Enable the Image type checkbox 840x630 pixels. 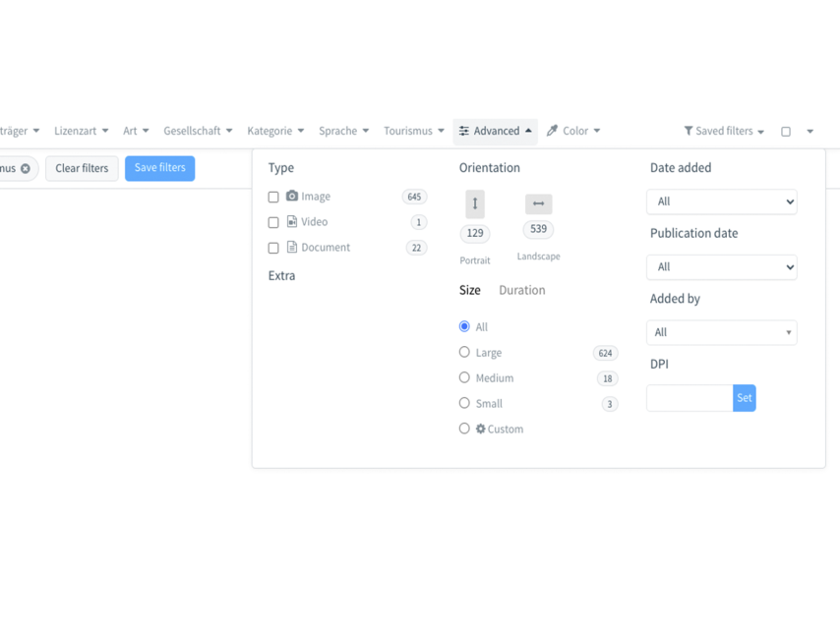pyautogui.click(x=273, y=198)
